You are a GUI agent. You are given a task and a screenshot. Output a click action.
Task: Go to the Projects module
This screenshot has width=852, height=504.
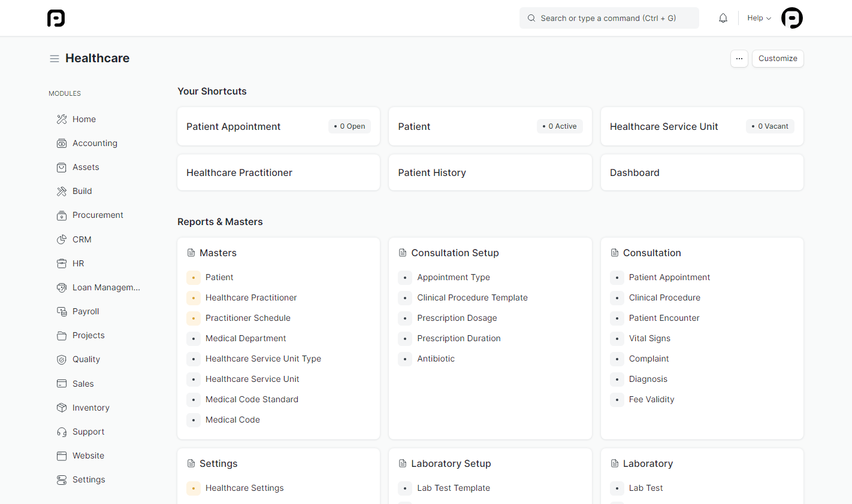tap(88, 335)
